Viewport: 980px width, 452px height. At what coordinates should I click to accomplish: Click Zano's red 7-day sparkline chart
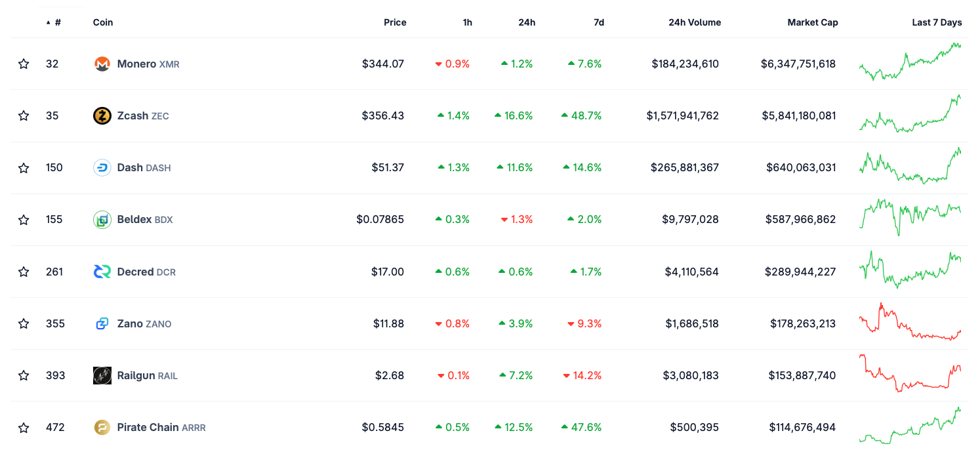[910, 323]
